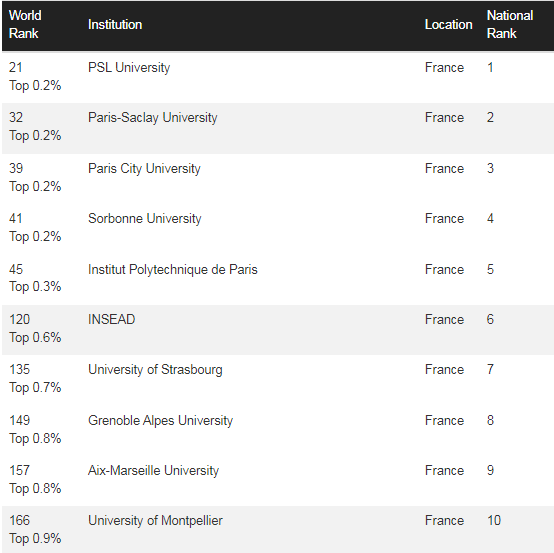Open Grenoble Alpes University entry
This screenshot has height=553, width=554.
(160, 420)
